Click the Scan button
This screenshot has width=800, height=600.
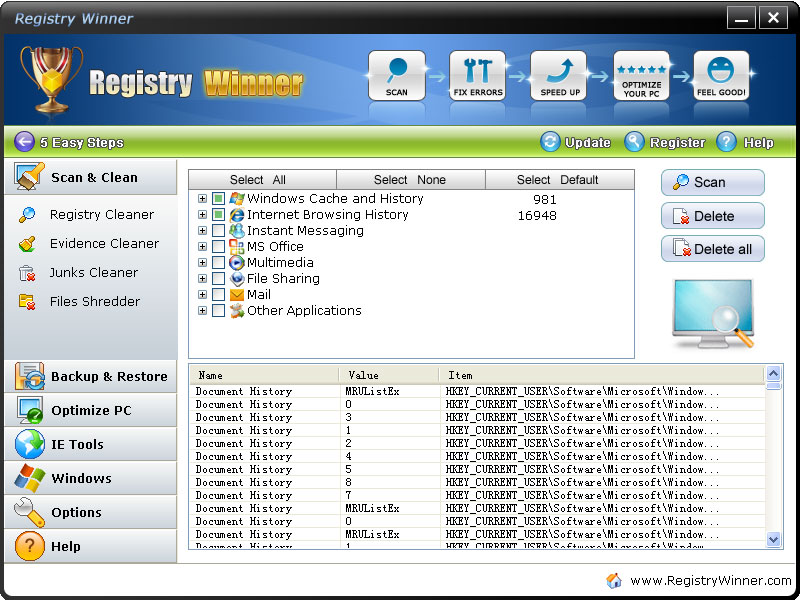(x=713, y=182)
